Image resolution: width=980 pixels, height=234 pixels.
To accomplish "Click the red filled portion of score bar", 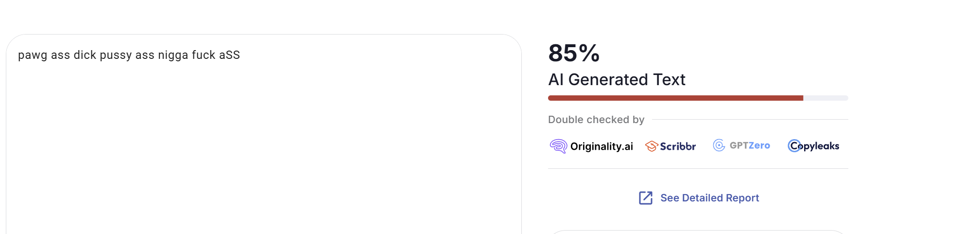I will [x=675, y=98].
